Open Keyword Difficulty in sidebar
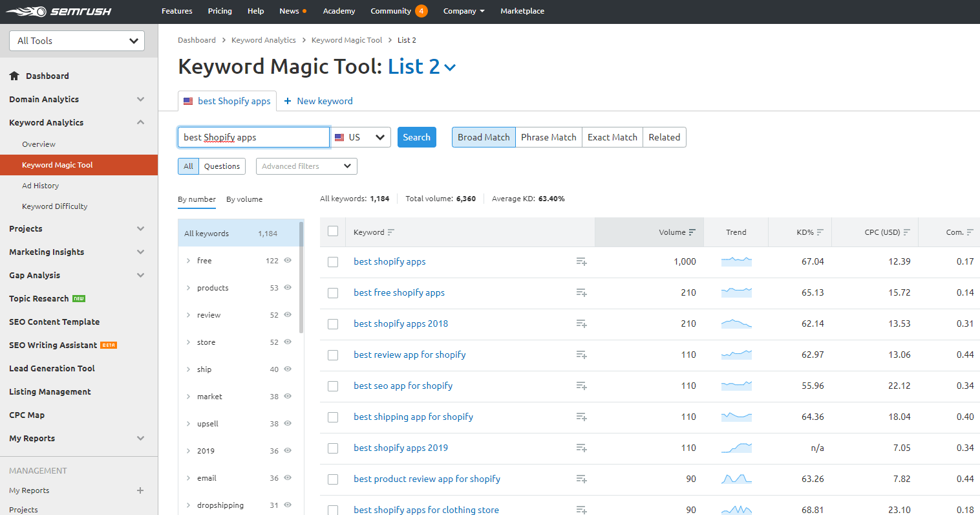Image resolution: width=980 pixels, height=515 pixels. (x=55, y=206)
